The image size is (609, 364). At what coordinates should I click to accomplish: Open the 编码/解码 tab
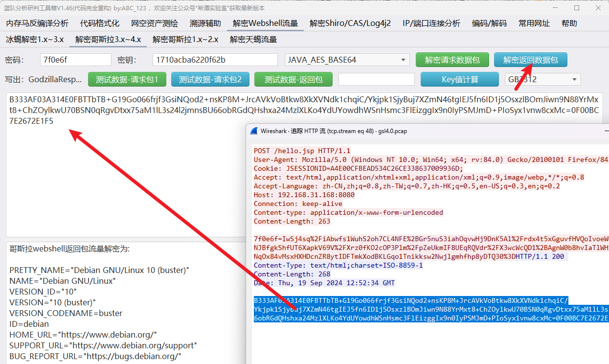pyautogui.click(x=489, y=23)
